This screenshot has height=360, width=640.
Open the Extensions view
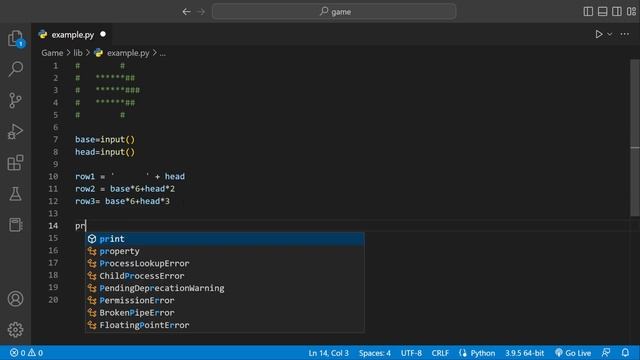[x=16, y=162]
